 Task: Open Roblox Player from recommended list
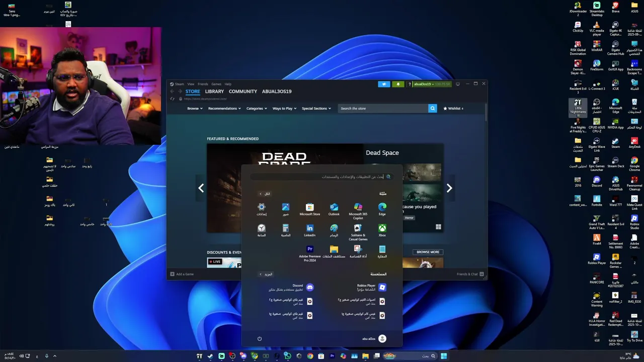pos(371,287)
